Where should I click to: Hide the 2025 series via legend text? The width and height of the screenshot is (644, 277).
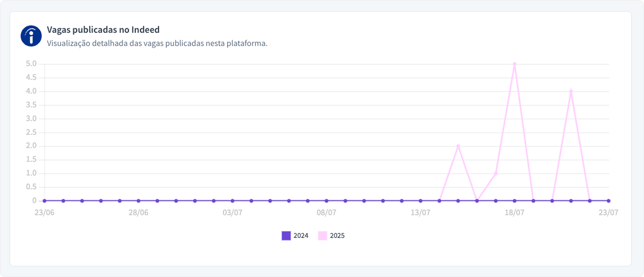tap(337, 236)
